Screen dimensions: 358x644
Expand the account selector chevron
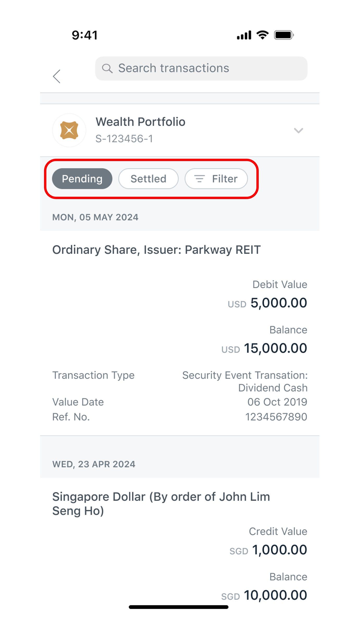[x=298, y=130]
